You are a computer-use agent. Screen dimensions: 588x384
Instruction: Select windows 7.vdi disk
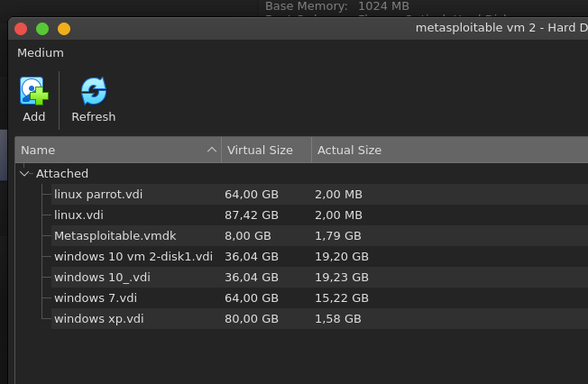96,297
